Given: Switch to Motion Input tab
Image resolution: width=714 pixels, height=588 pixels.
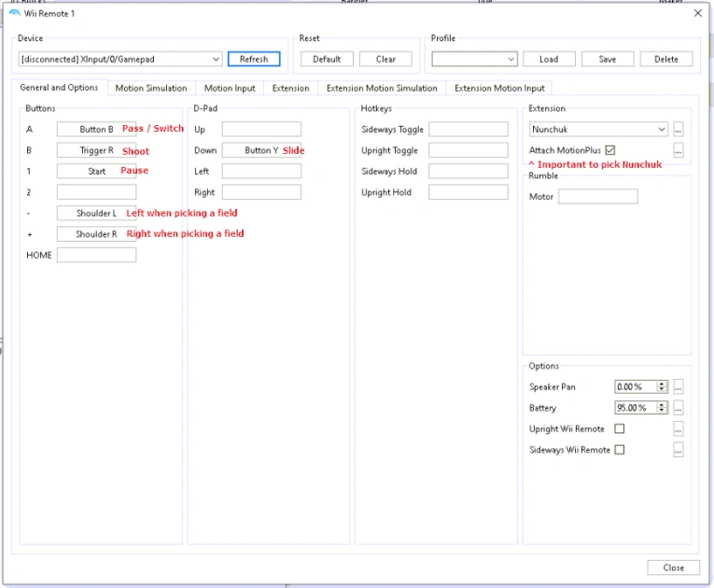Looking at the screenshot, I should (x=230, y=88).
